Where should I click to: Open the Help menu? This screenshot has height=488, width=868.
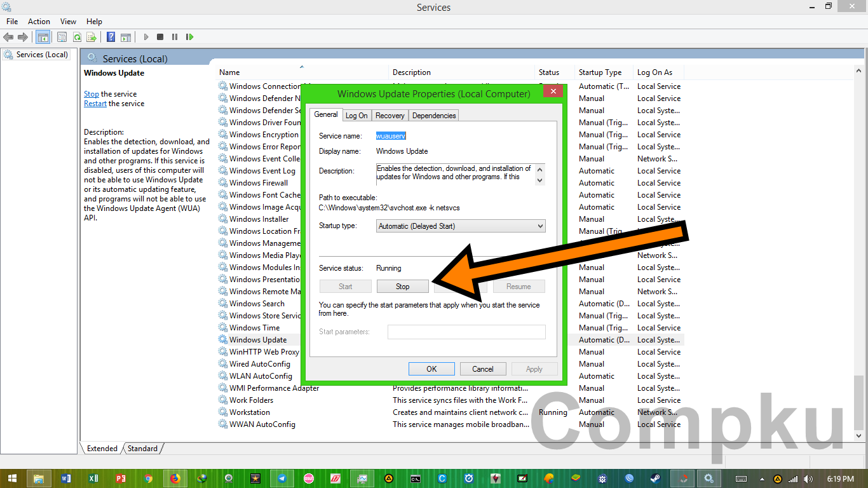tap(94, 22)
